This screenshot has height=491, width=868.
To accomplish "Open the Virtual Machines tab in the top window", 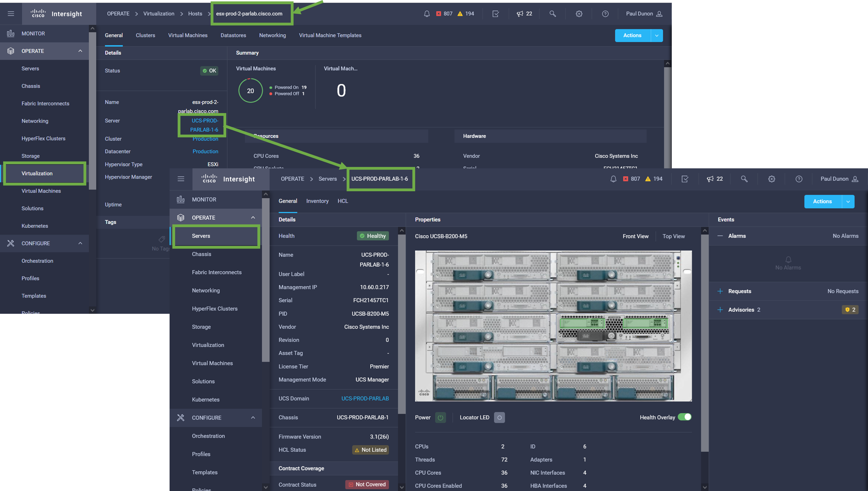I will point(188,35).
